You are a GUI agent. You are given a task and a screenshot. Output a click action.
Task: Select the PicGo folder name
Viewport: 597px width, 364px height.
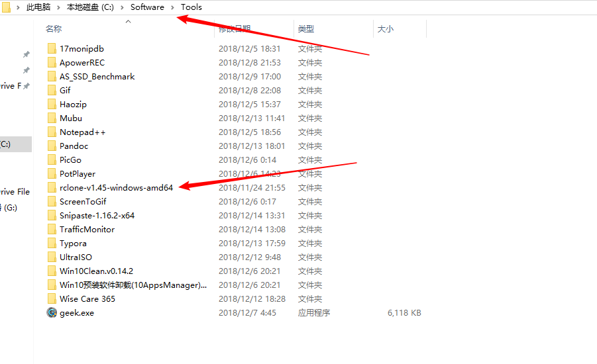(x=70, y=159)
